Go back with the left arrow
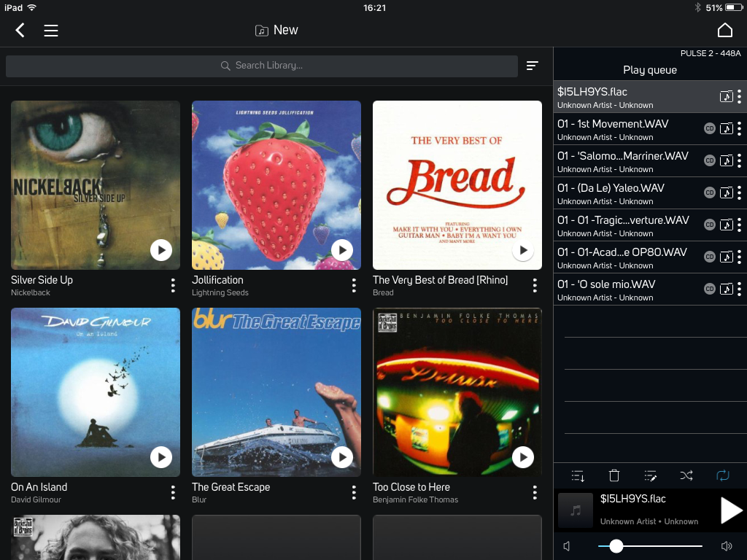The image size is (747, 560). (x=20, y=31)
